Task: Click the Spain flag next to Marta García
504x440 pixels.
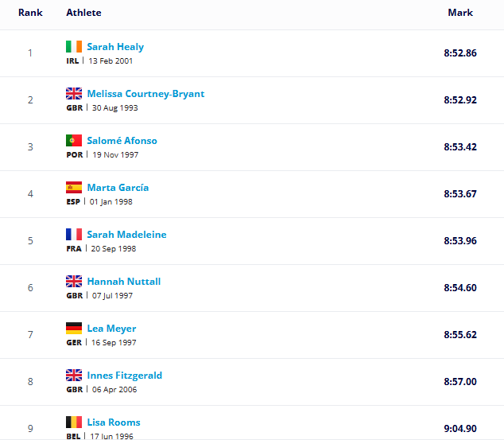Action: (x=74, y=187)
